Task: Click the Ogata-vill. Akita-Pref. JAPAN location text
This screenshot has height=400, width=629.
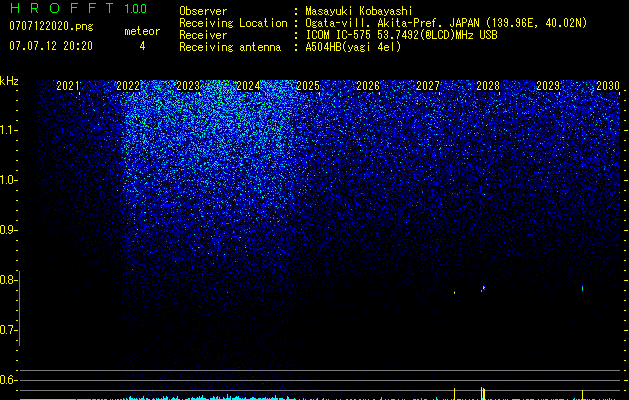Action: (446, 23)
